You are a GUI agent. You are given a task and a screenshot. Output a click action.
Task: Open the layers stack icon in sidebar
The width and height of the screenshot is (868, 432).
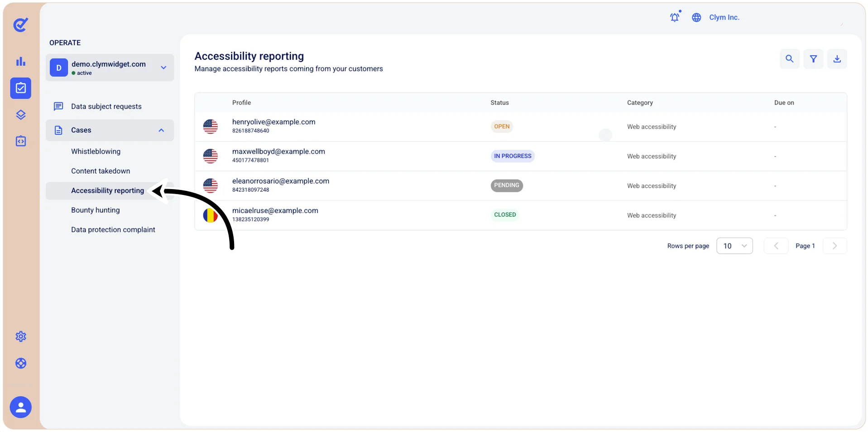(21, 114)
